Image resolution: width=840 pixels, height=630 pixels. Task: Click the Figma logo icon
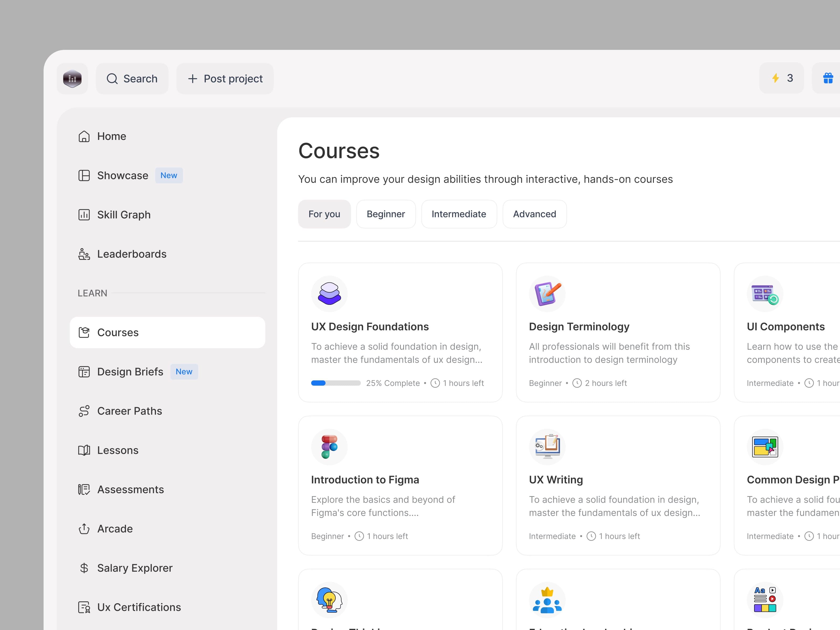329,447
